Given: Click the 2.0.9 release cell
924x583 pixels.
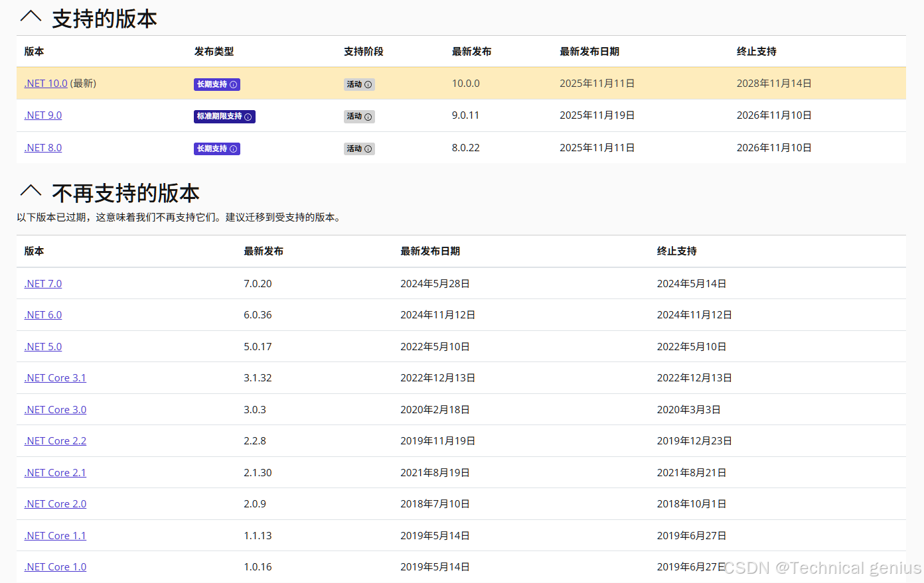Looking at the screenshot, I should tap(255, 504).
